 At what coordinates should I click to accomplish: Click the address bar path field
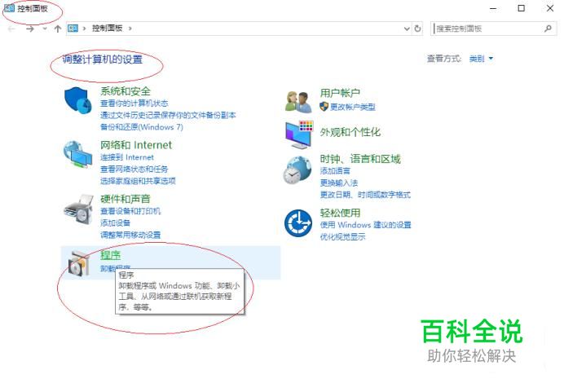coord(244,29)
